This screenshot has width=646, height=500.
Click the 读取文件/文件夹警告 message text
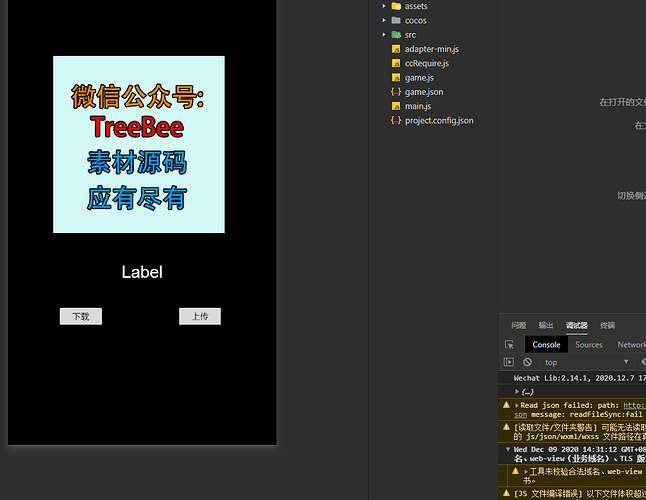[580, 432]
